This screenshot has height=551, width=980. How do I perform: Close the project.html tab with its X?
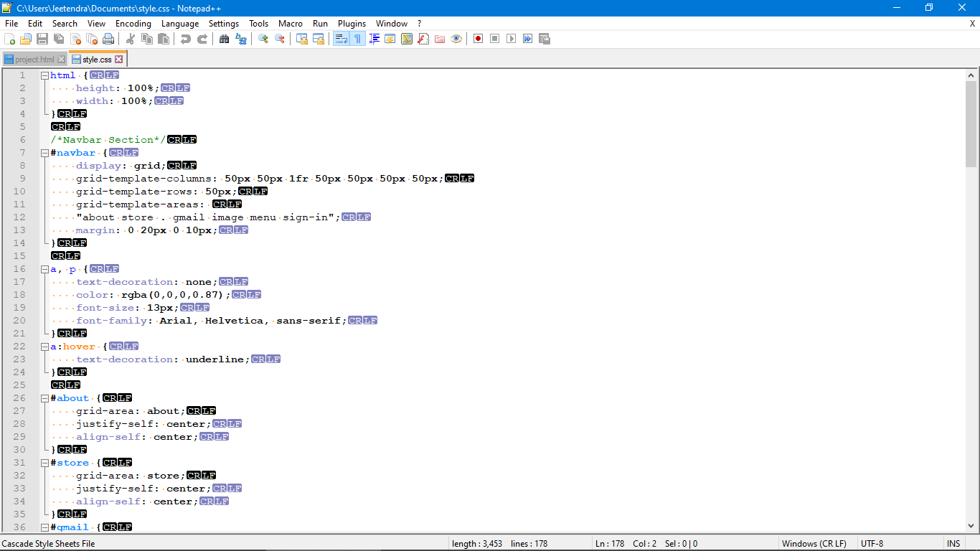coord(61,60)
